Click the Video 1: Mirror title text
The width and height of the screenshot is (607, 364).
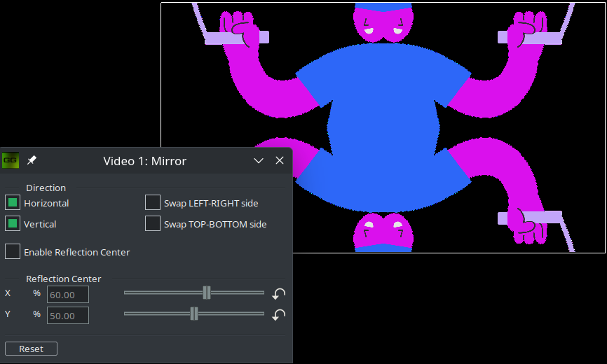144,161
